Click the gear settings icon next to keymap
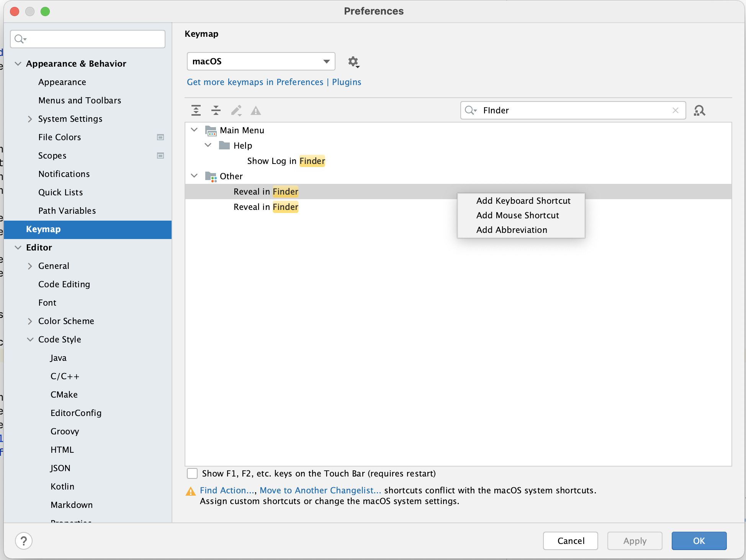The height and width of the screenshot is (560, 746). click(x=354, y=61)
